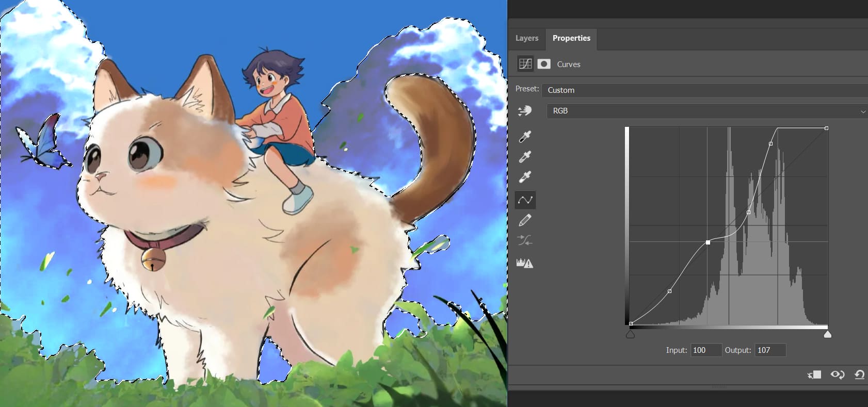The height and width of the screenshot is (407, 868).
Task: Click the reset to adjustment defaults icon
Action: pos(859,375)
